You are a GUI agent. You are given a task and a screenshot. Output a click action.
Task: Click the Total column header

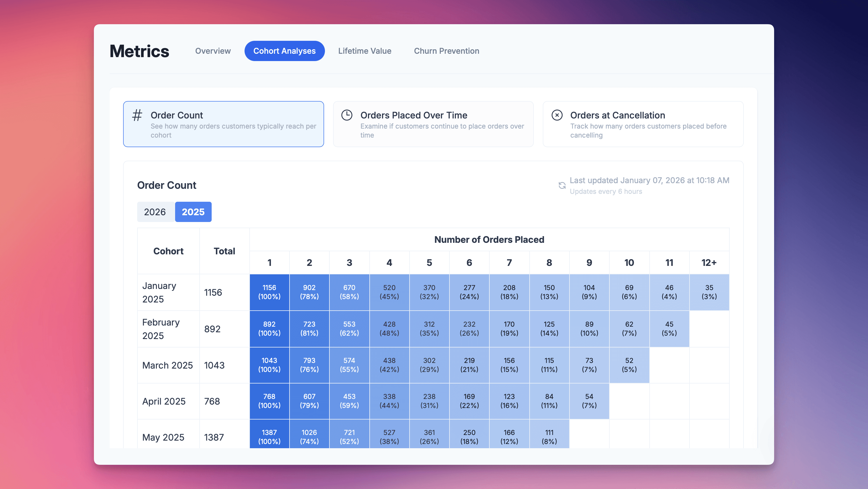pos(224,251)
